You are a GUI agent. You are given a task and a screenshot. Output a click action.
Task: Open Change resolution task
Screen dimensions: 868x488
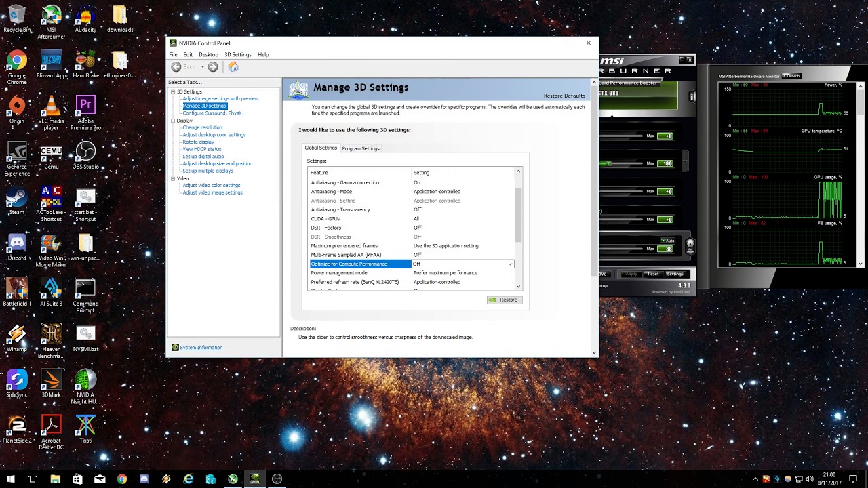pyautogui.click(x=202, y=127)
